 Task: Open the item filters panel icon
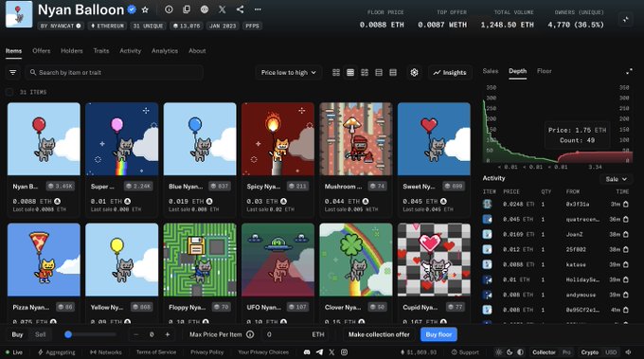(x=12, y=72)
